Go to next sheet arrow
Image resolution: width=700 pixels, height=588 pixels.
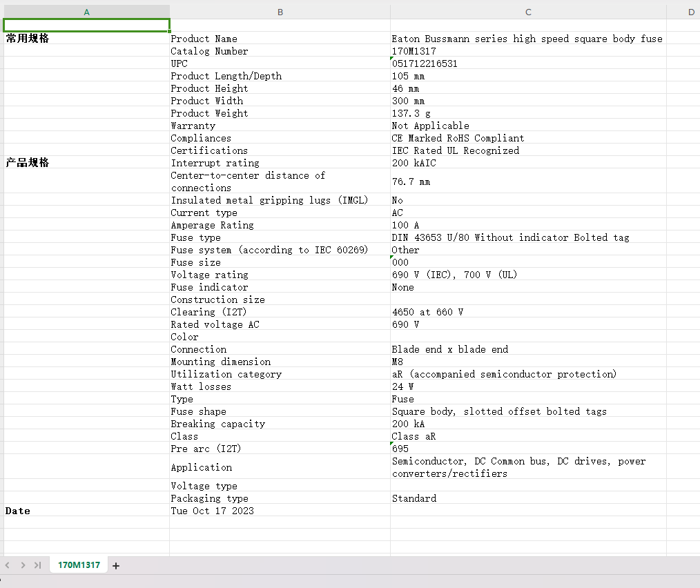(x=23, y=565)
